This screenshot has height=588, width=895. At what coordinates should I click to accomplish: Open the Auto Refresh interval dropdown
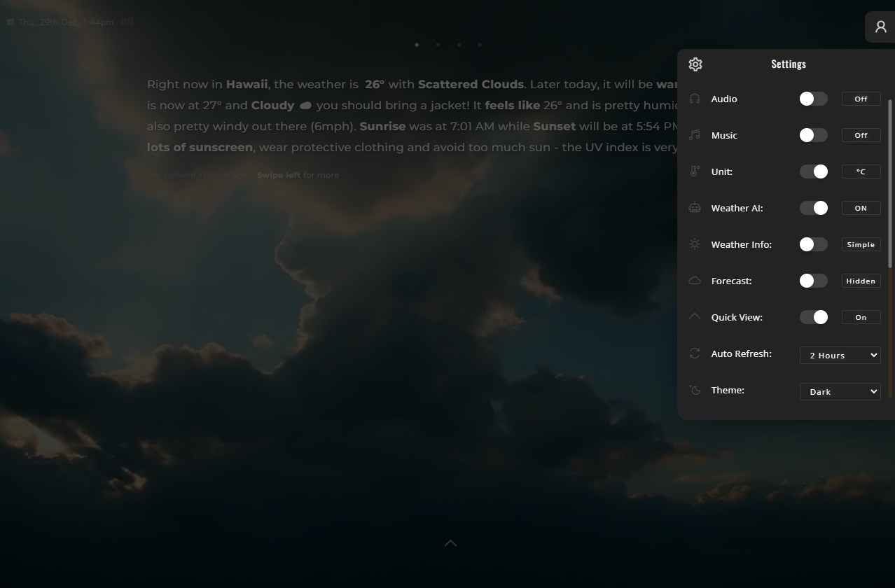[839, 355]
